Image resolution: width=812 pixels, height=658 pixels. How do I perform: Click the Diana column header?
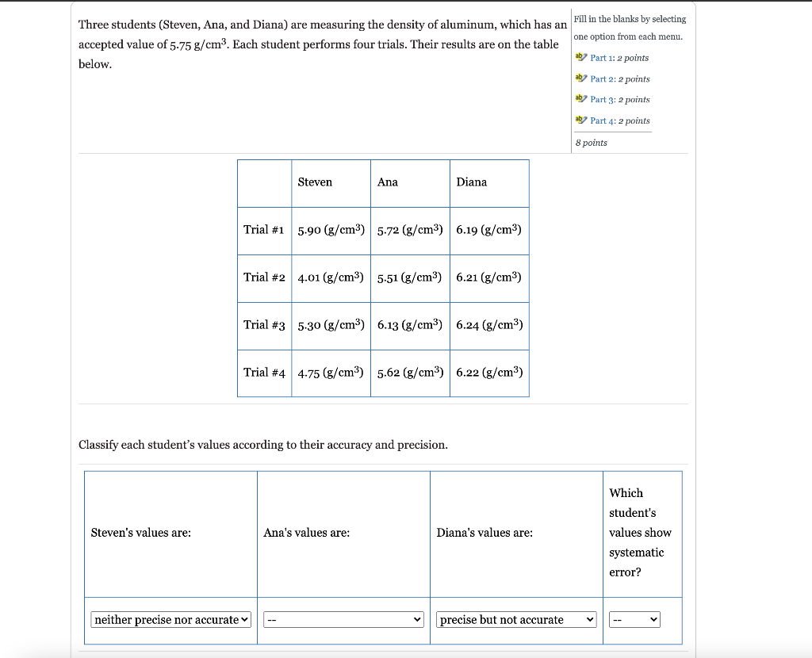click(x=471, y=182)
